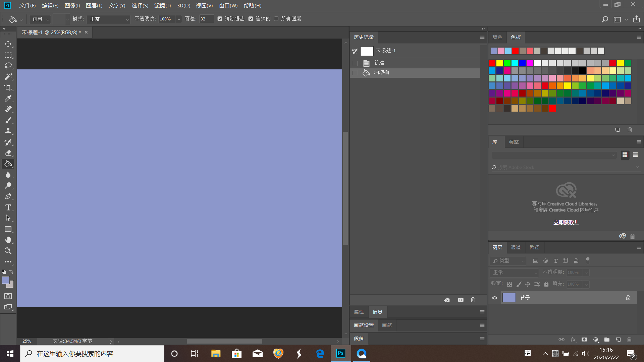This screenshot has height=362, width=644.
Task: Hide the 背景 layer with eye icon
Action: coord(494,298)
